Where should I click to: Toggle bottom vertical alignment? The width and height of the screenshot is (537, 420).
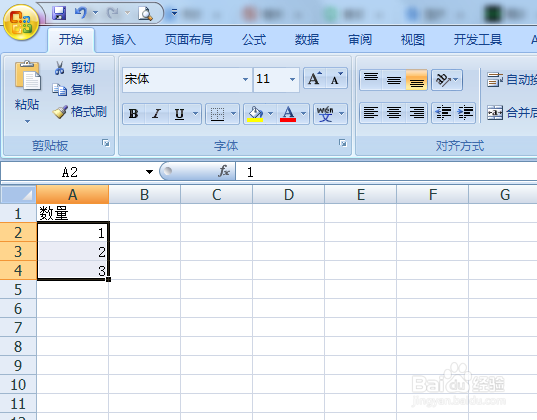(416, 79)
